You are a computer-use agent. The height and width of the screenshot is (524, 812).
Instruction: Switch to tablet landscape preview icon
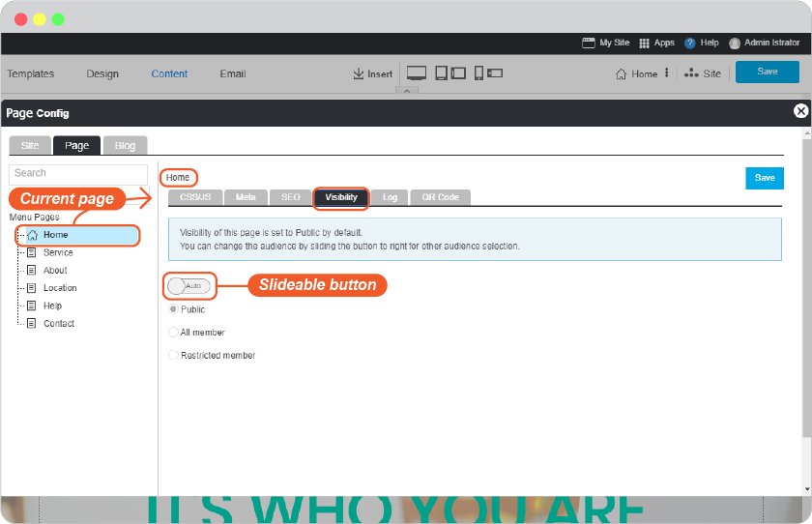pos(458,73)
